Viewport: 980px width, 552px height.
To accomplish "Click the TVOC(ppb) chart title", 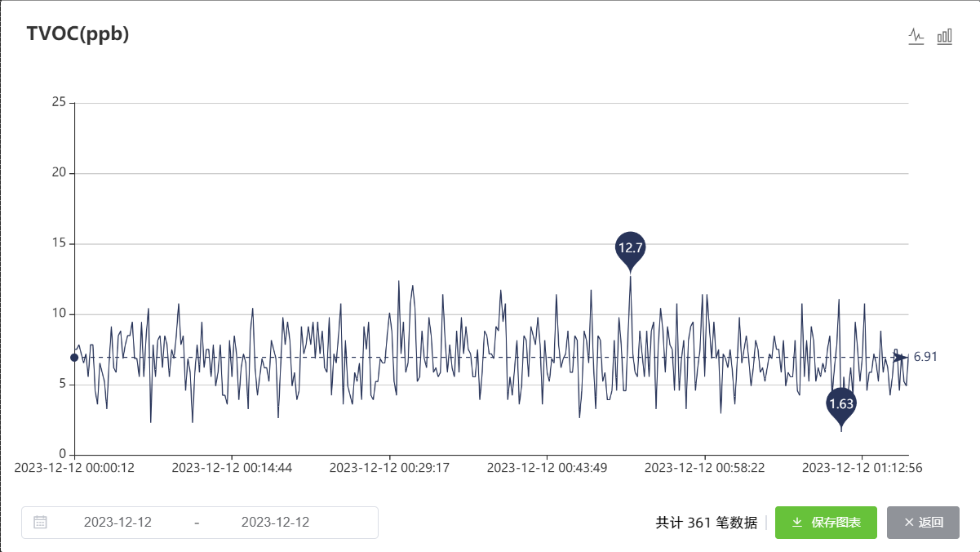I will click(x=78, y=34).
